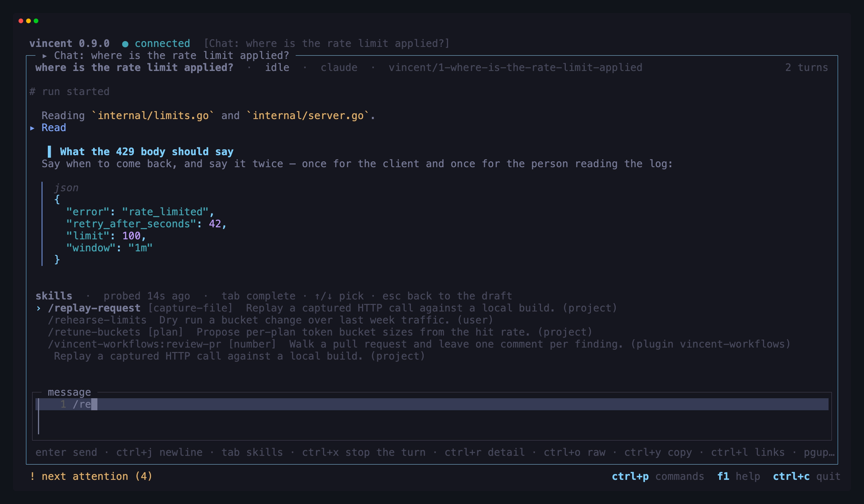This screenshot has height=504, width=864.
Task: Choose the /rehearse-limits skill
Action: [270, 320]
